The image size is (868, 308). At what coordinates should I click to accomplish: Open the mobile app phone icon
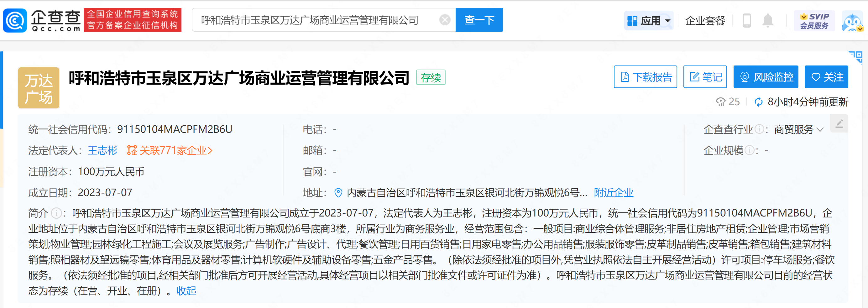click(747, 21)
